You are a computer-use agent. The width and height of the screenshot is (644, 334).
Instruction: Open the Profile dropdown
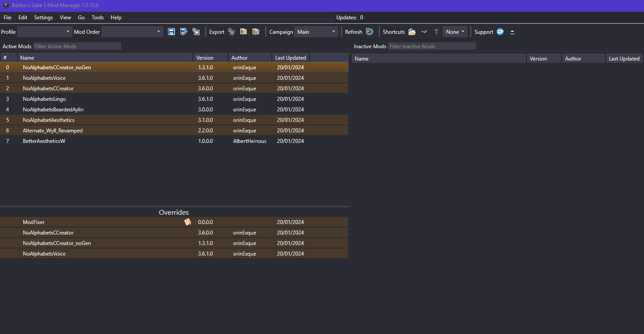coord(45,32)
